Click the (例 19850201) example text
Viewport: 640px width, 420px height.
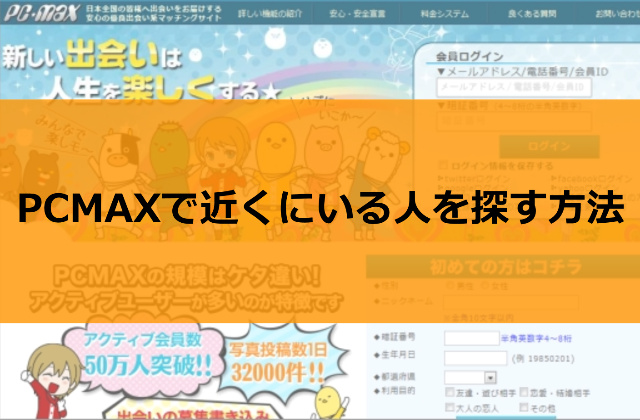click(543, 358)
